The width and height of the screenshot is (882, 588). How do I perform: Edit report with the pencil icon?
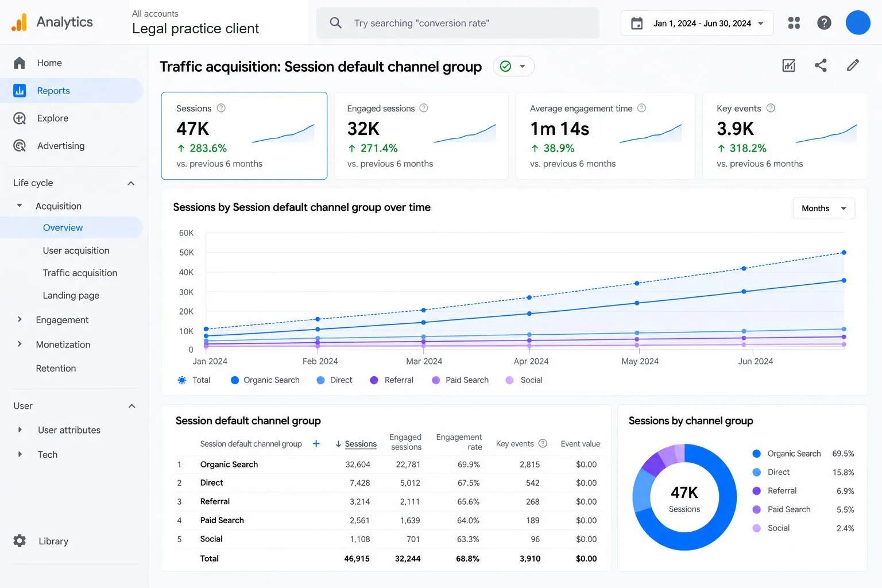pos(853,65)
